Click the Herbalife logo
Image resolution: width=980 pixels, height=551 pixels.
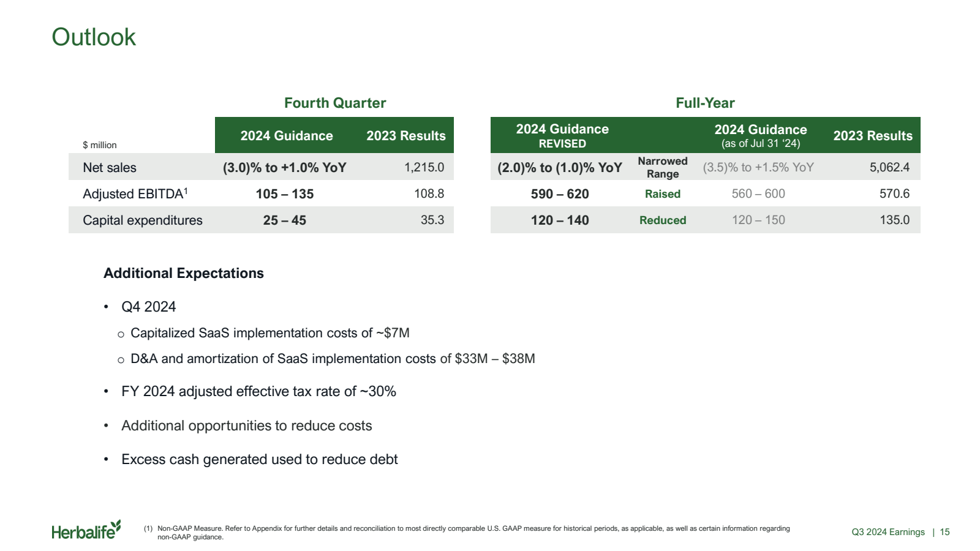pyautogui.click(x=86, y=530)
